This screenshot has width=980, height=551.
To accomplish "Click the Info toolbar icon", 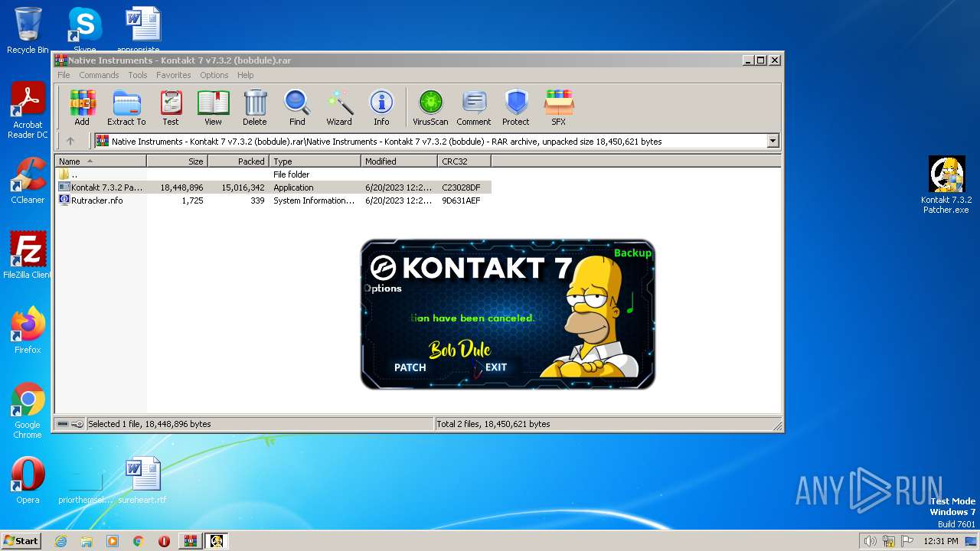I will pyautogui.click(x=381, y=107).
